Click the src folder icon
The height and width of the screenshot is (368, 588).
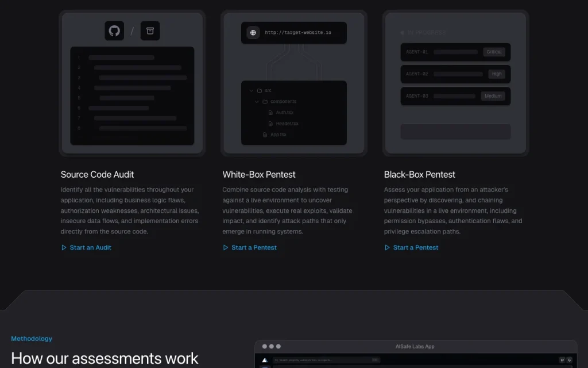point(260,90)
